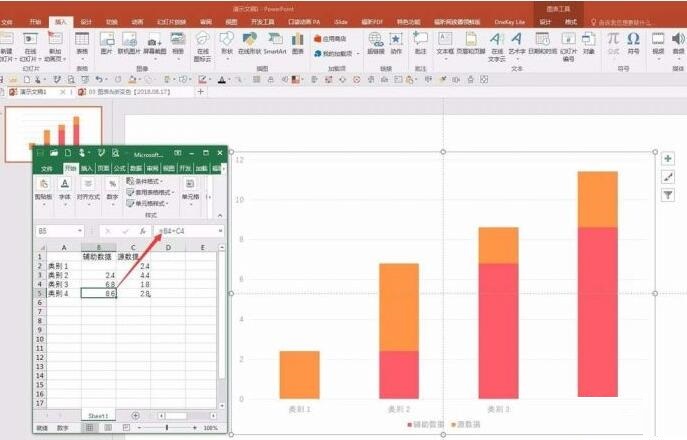The image size is (687, 440).
Task: Open the chart filters funnel button
Action: [x=668, y=195]
